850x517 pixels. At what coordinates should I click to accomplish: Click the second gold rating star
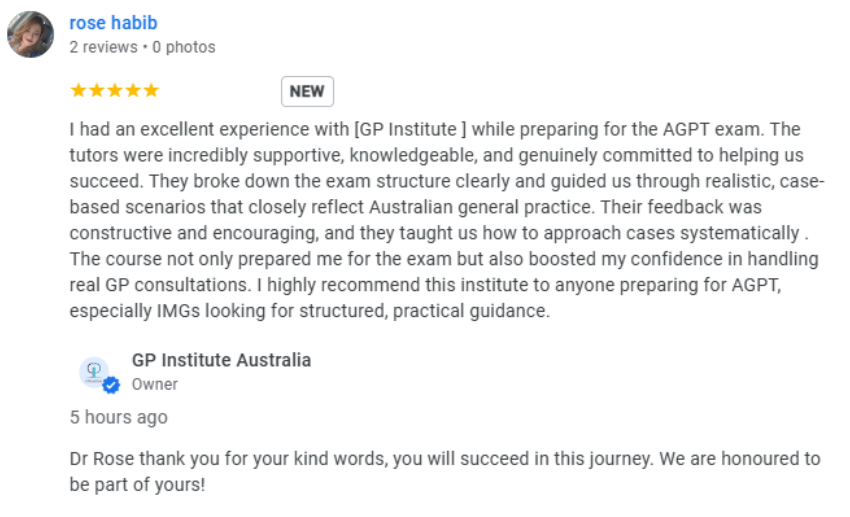[96, 90]
